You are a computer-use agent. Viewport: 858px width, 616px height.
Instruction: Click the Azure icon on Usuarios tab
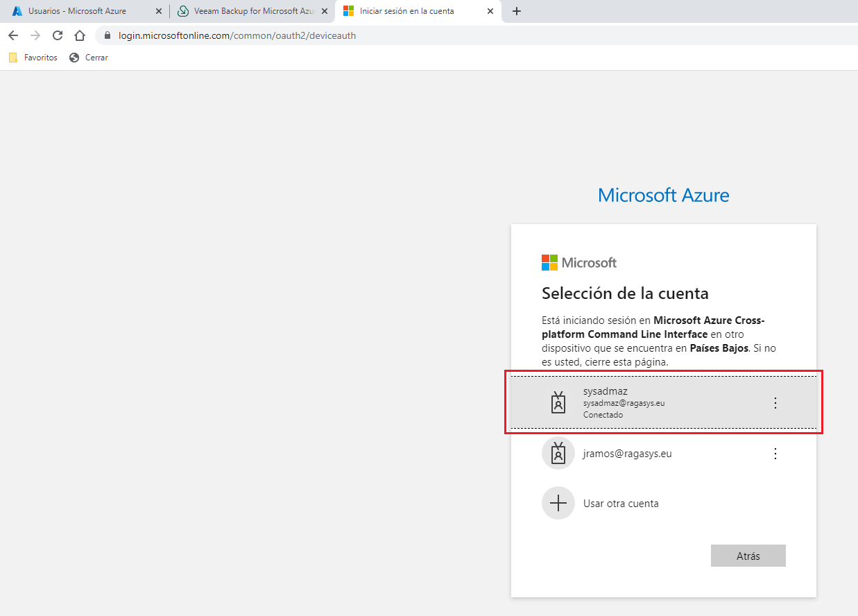click(x=17, y=11)
